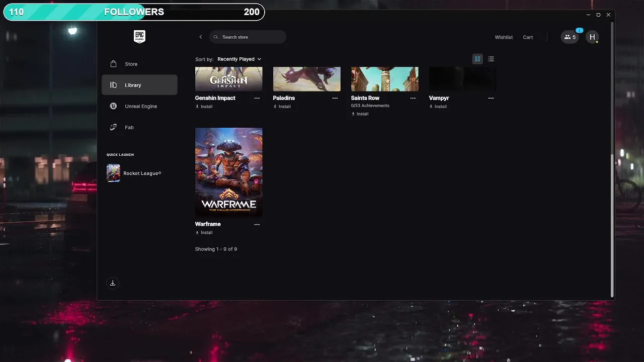Click the Warframe title text
644x362 pixels.
(208, 224)
